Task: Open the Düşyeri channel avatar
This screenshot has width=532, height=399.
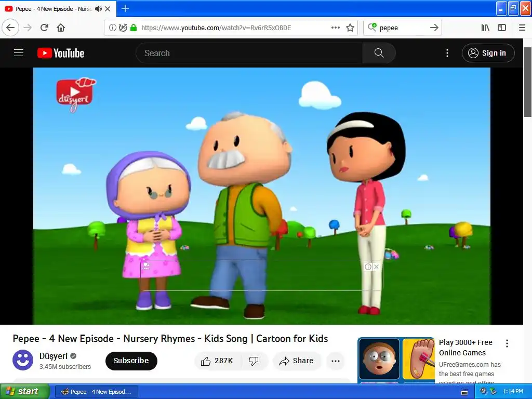Action: (23, 360)
